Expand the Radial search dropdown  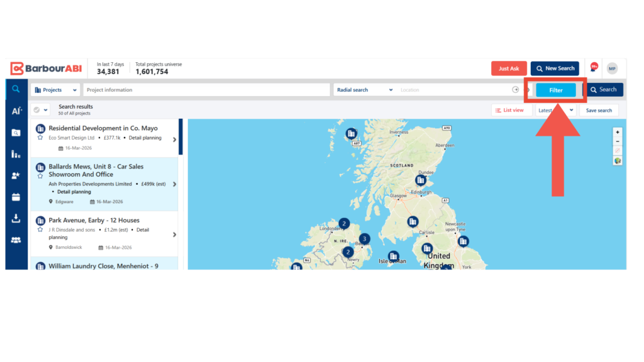pyautogui.click(x=365, y=90)
